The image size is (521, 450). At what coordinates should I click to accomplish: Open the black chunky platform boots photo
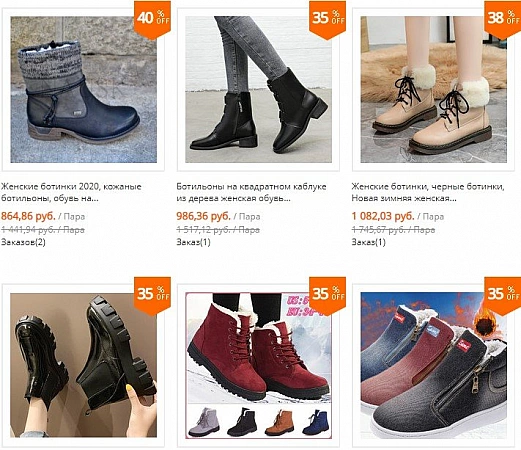[x=83, y=365]
